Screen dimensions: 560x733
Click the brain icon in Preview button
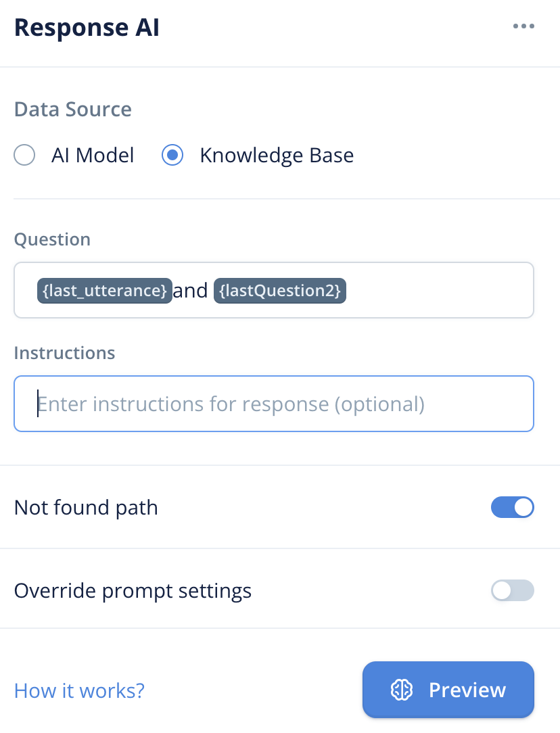pos(402,690)
